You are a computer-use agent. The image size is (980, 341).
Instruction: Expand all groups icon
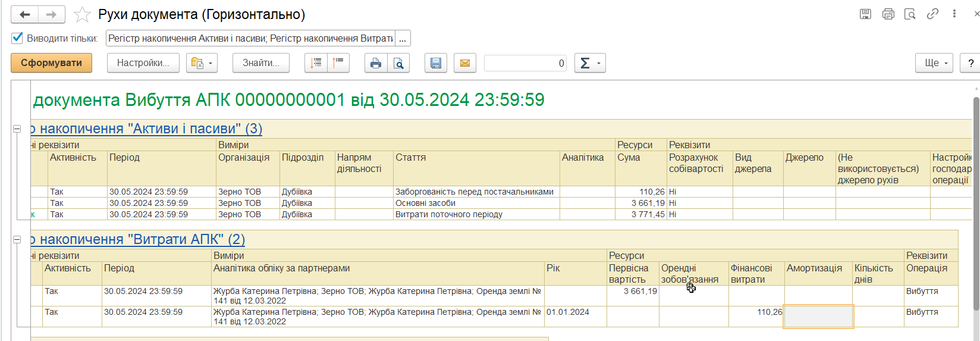click(316, 63)
